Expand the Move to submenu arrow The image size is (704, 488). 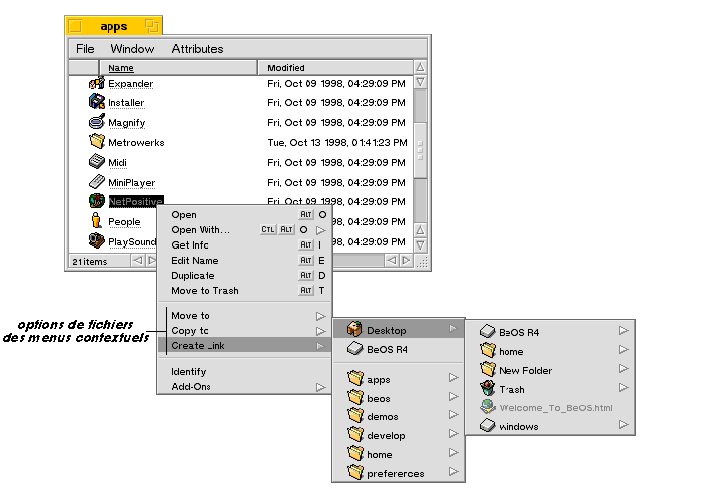(x=321, y=316)
